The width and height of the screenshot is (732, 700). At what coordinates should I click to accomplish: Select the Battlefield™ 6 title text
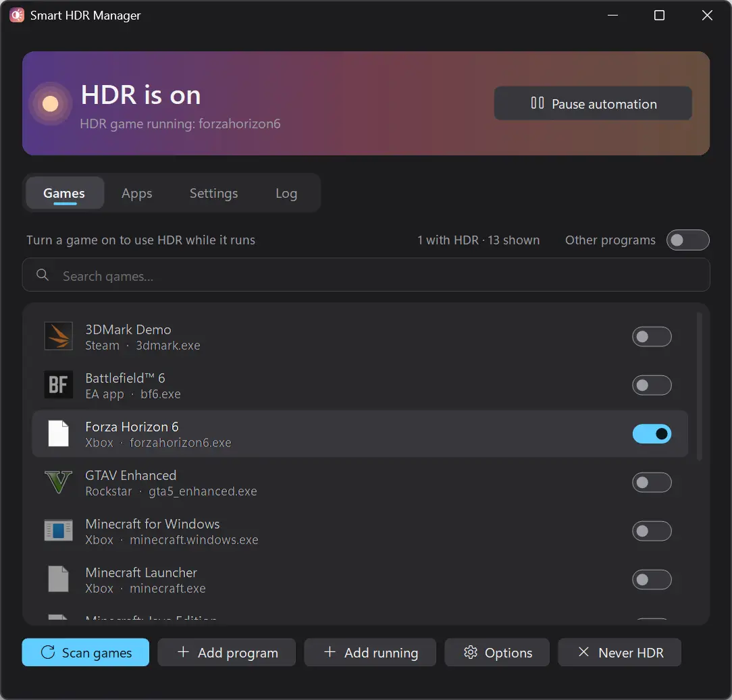tap(125, 378)
